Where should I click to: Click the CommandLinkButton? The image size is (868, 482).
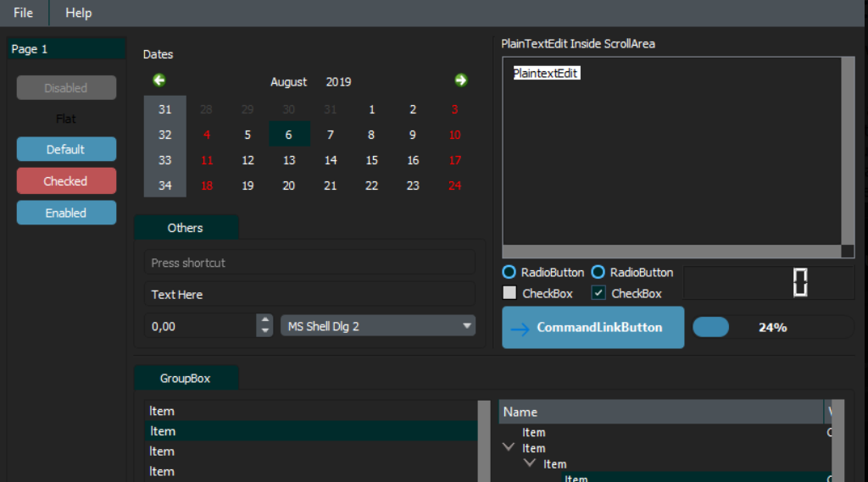click(x=593, y=327)
